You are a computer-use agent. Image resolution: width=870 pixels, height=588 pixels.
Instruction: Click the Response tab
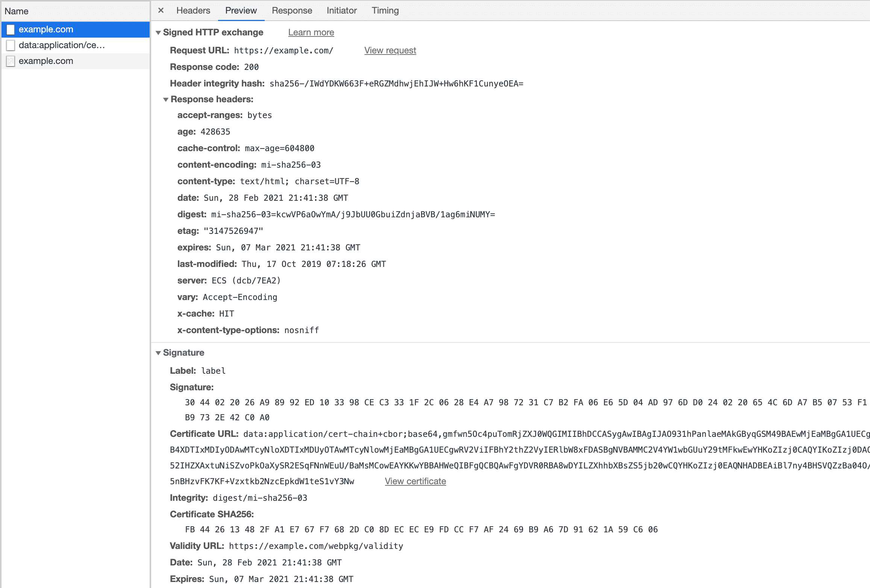tap(292, 11)
